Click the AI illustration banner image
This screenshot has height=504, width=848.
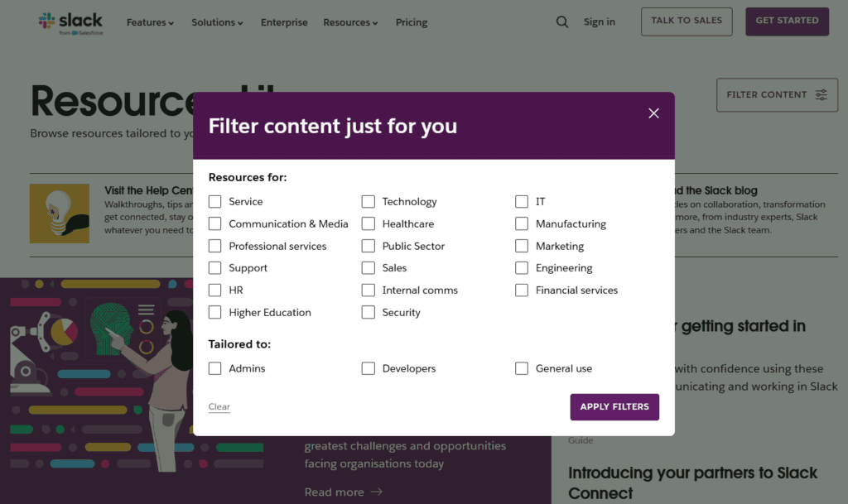tap(96, 376)
